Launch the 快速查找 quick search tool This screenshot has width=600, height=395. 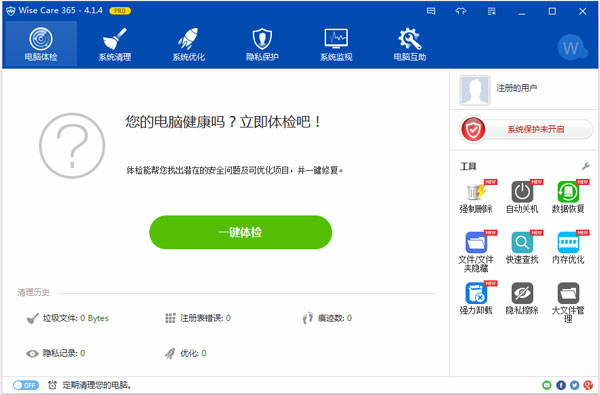click(x=522, y=248)
